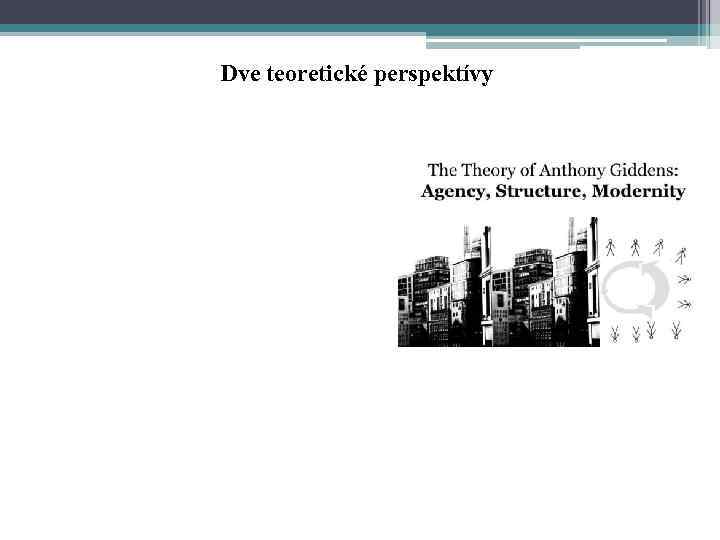The width and height of the screenshot is (720, 540).
Task: Select the bold text "Agency, Structure, Modernity"
Action: click(553, 191)
